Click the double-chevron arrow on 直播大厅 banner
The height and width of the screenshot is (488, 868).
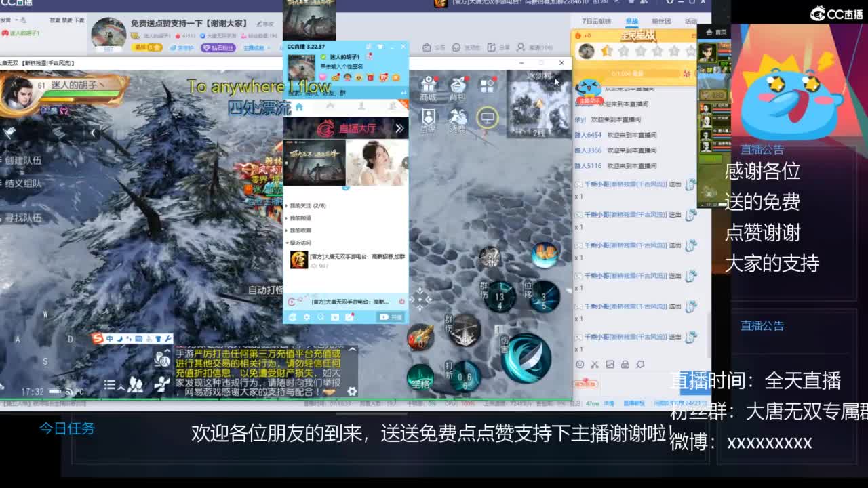tap(399, 128)
